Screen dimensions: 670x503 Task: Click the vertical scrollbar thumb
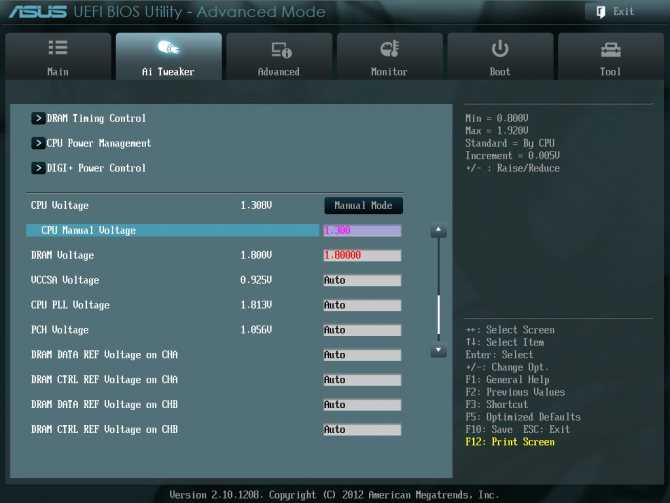438,314
